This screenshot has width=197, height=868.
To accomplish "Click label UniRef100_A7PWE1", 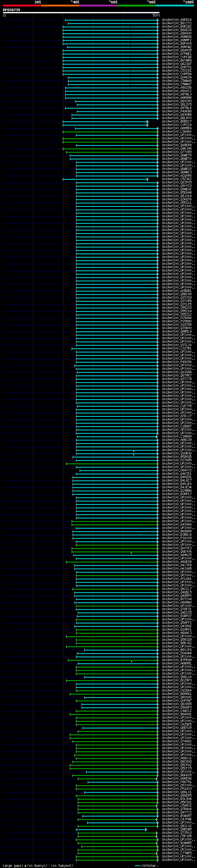I will coord(176,54).
